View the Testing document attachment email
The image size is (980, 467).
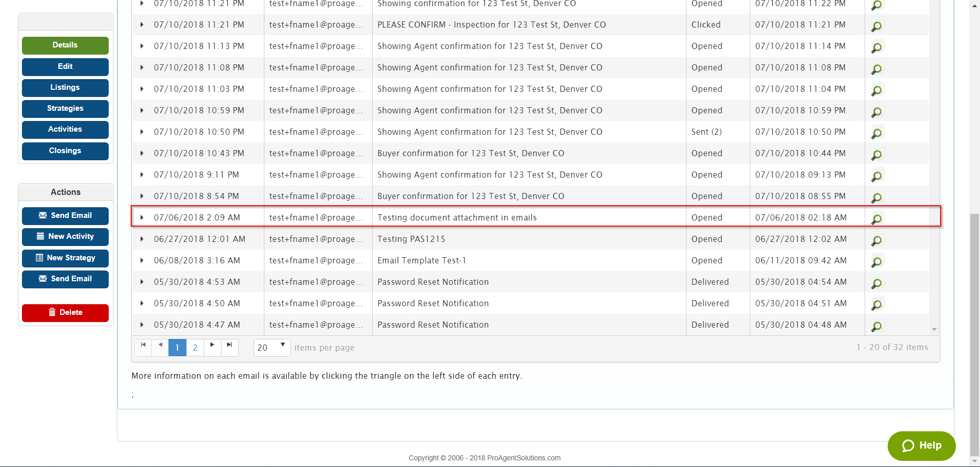coord(876,219)
